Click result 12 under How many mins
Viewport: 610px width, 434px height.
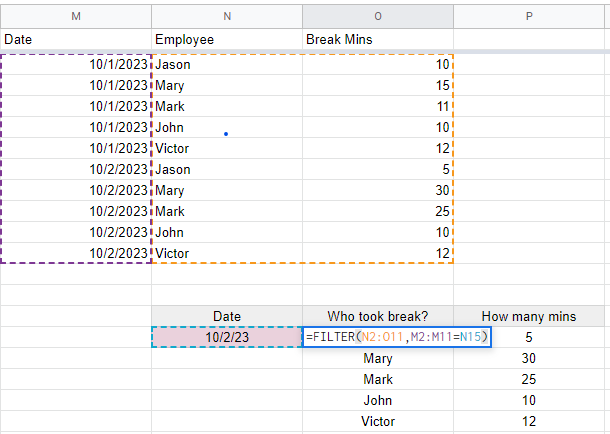click(529, 421)
